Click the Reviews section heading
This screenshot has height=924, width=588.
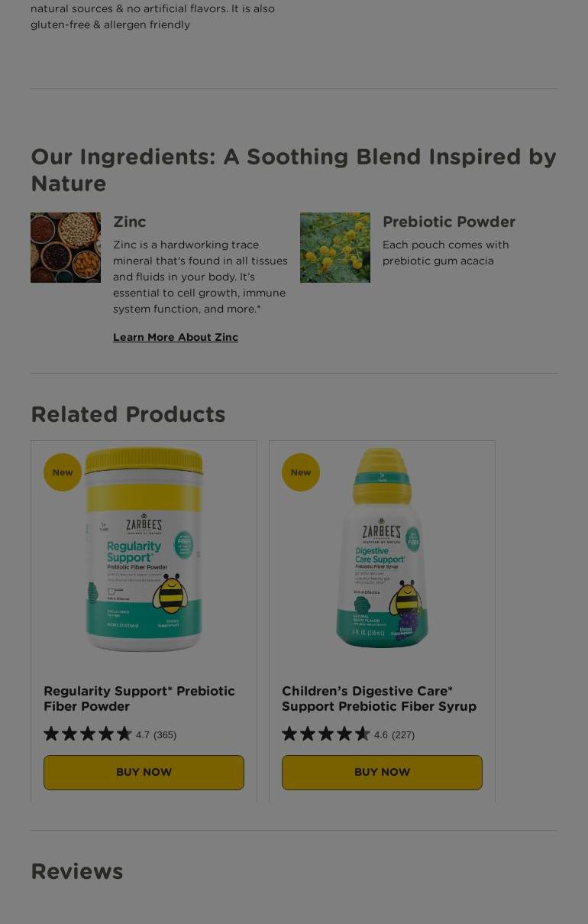click(x=77, y=871)
